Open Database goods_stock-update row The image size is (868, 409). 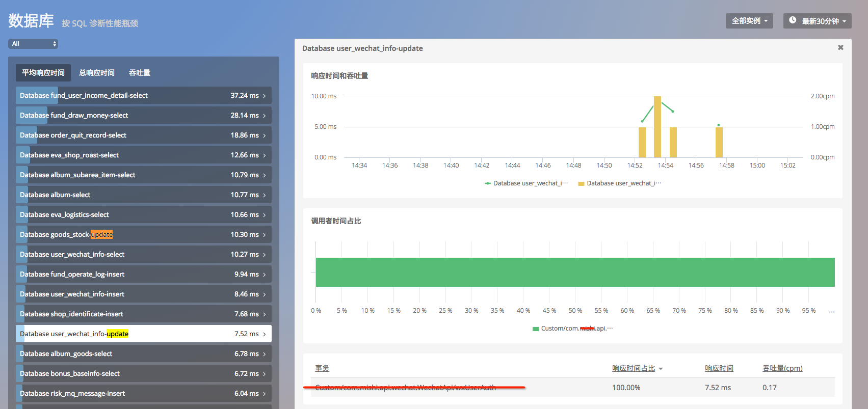[x=144, y=234]
